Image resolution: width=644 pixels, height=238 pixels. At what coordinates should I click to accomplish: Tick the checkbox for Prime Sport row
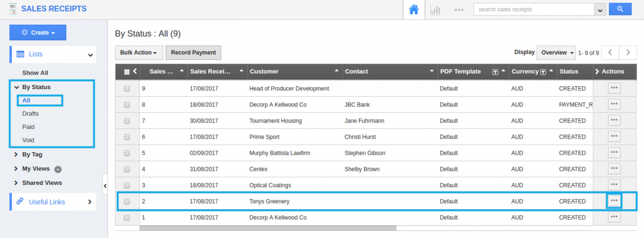(127, 137)
